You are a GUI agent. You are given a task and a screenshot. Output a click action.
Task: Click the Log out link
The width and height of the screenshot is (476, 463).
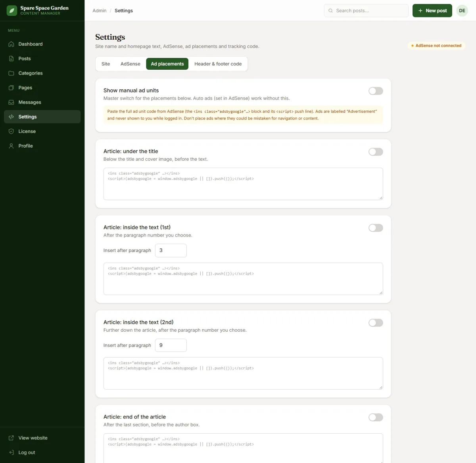click(x=42, y=453)
